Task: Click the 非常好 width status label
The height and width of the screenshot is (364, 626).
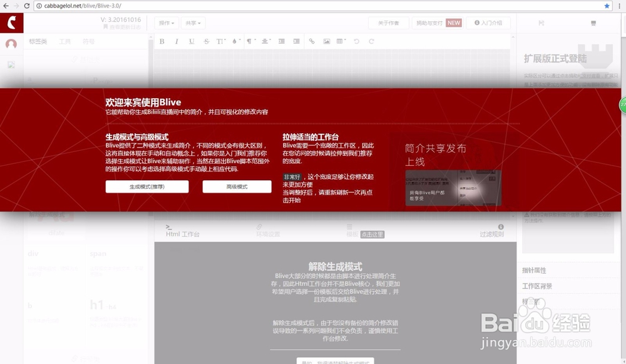Action: [x=292, y=176]
